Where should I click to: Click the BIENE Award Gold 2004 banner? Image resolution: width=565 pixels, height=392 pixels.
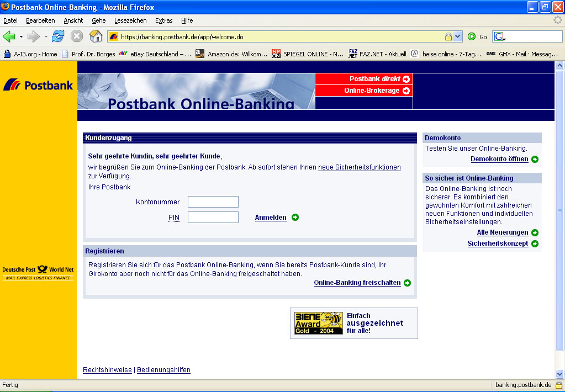tap(354, 323)
